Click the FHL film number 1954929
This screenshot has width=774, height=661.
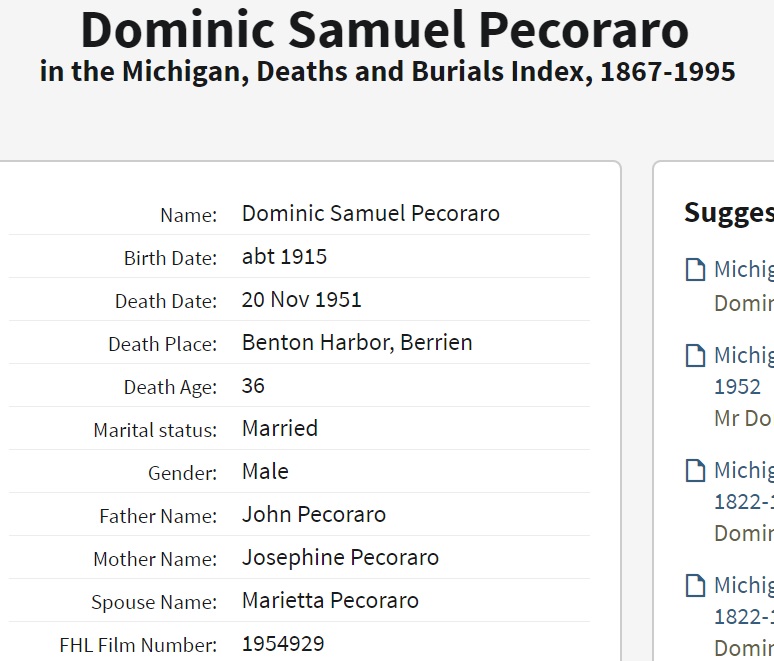[x=283, y=643]
